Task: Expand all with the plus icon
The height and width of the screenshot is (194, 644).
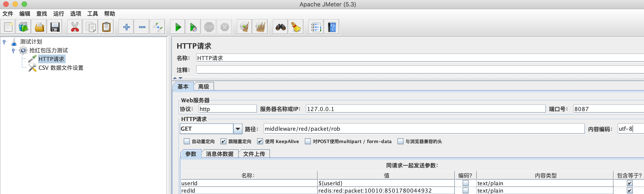Action: (x=126, y=27)
